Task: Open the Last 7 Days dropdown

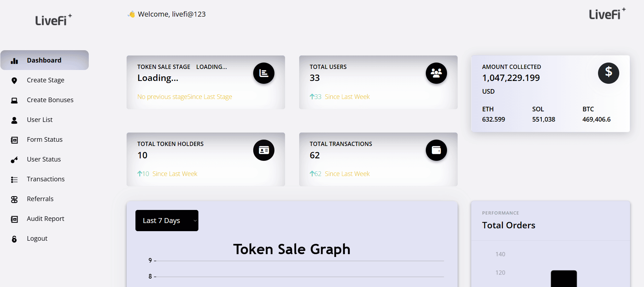Action: (167, 221)
